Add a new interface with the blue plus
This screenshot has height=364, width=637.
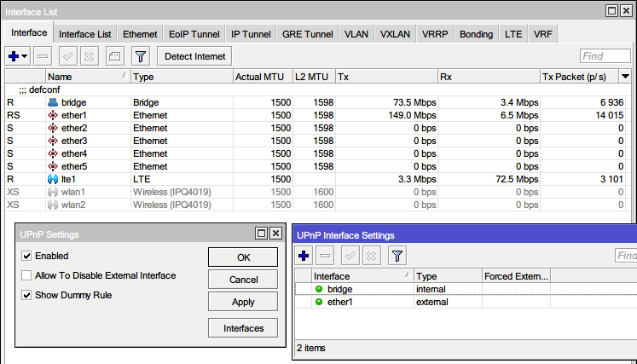14,56
